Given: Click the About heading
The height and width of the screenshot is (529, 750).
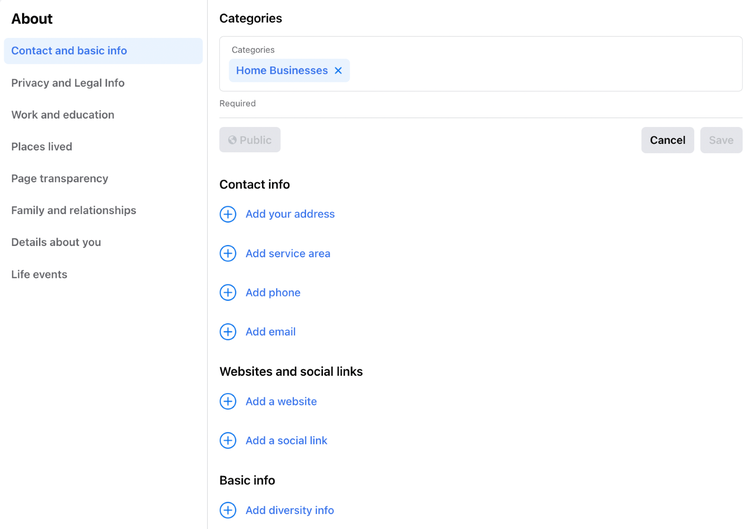Looking at the screenshot, I should [x=32, y=19].
